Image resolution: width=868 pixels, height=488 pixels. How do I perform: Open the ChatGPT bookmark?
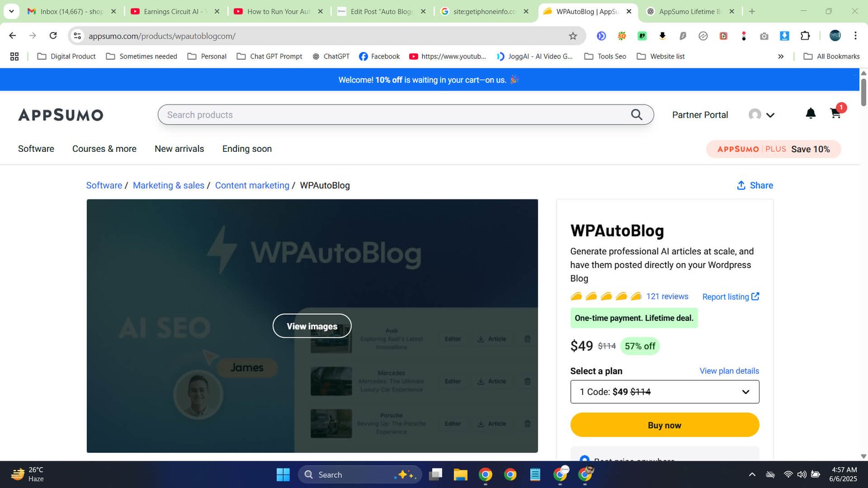click(x=331, y=56)
